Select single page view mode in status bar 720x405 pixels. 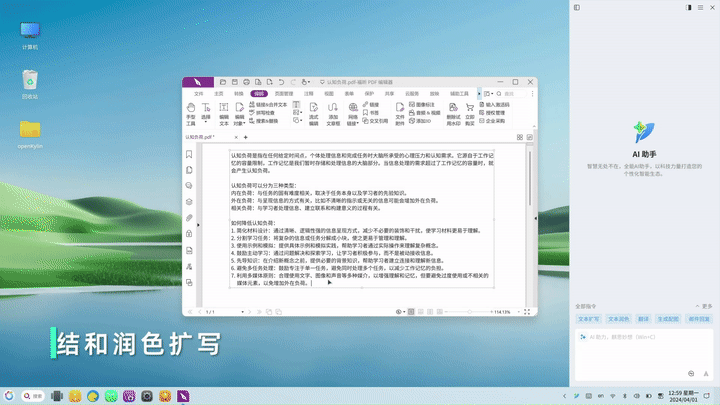[x=411, y=312]
